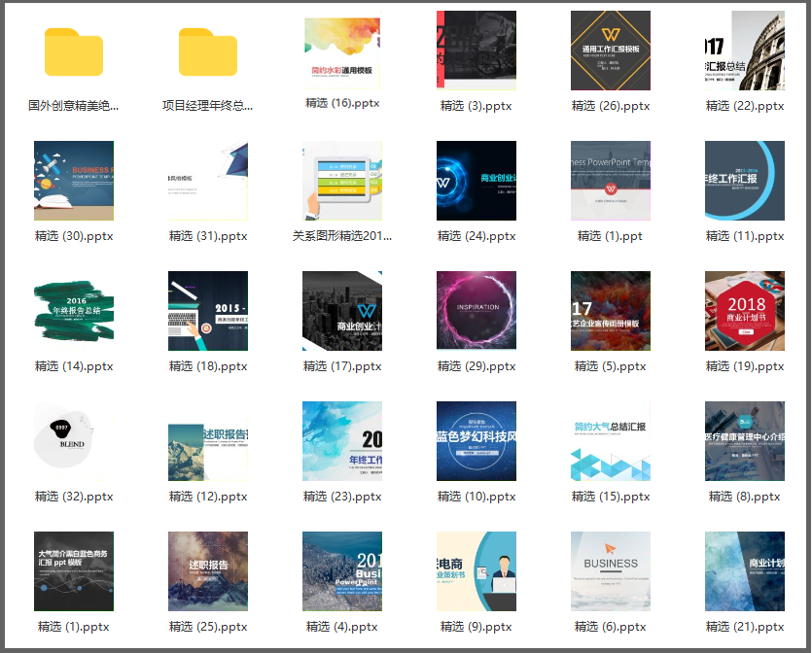Click the file name 精选 (22).pptx
Screen dimensions: 812x653
coord(745,106)
